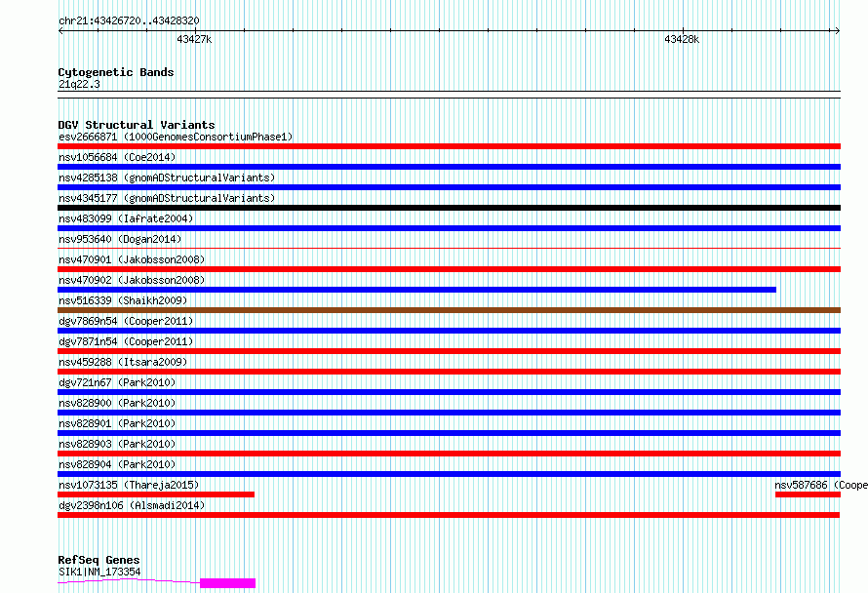Click the red nsv459288 variant bar
Image resolution: width=868 pixels, height=593 pixels.
click(x=449, y=372)
